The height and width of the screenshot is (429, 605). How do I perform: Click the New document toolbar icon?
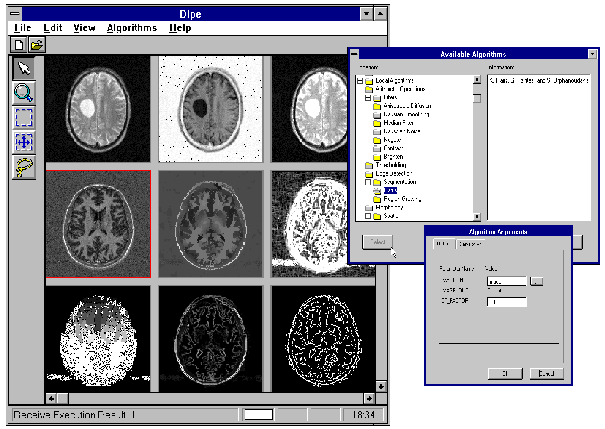coord(18,45)
